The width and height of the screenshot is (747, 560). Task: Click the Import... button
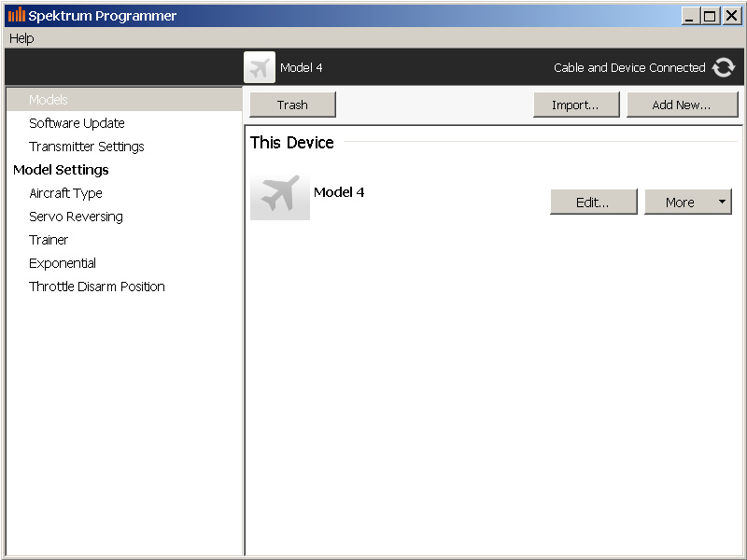tap(576, 105)
